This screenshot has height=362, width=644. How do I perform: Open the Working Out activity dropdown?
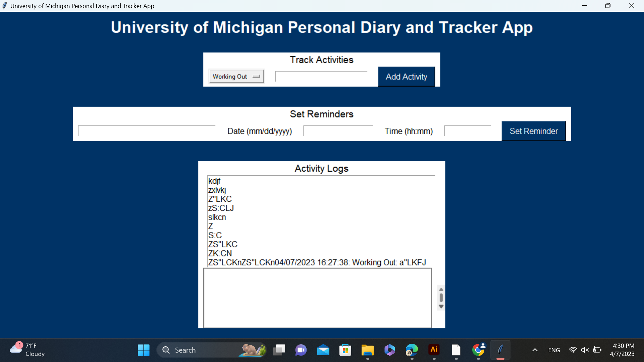(x=236, y=76)
